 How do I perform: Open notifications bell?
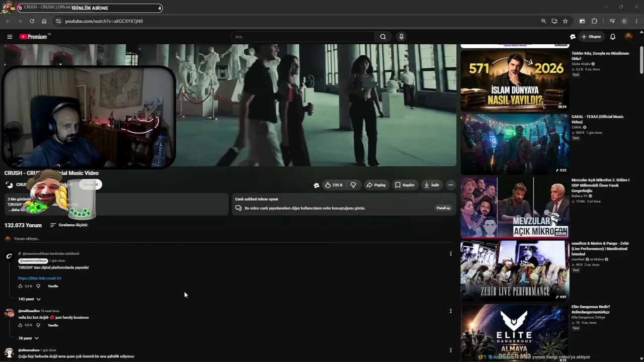tap(613, 37)
